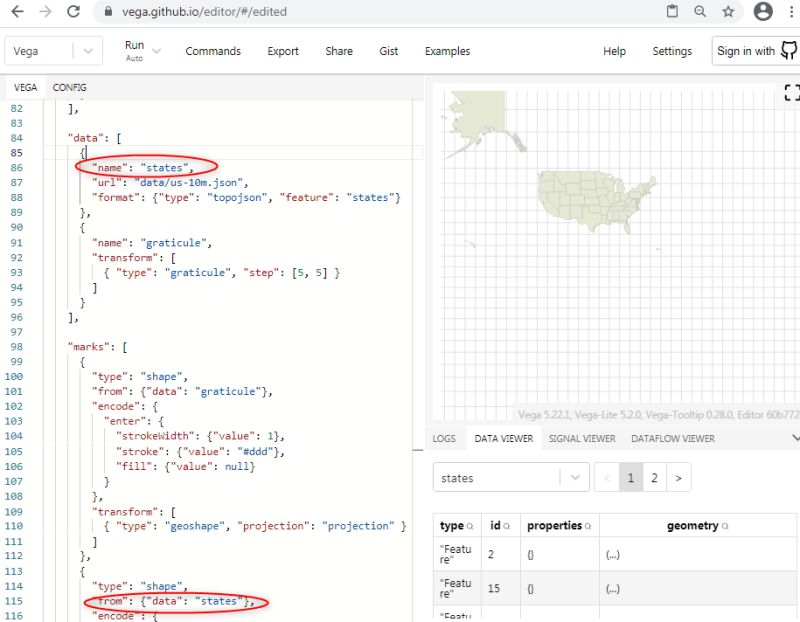Click the padlock site info icon

pos(108,11)
